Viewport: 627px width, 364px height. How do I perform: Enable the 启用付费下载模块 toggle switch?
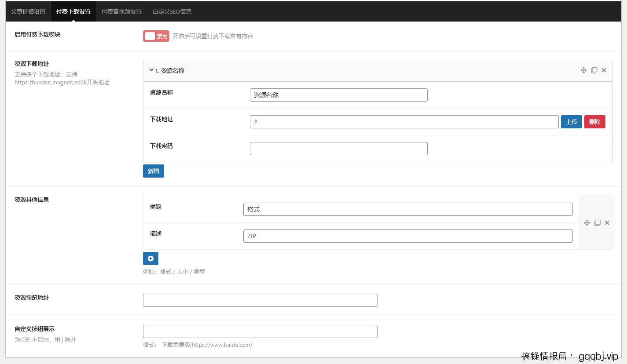156,36
